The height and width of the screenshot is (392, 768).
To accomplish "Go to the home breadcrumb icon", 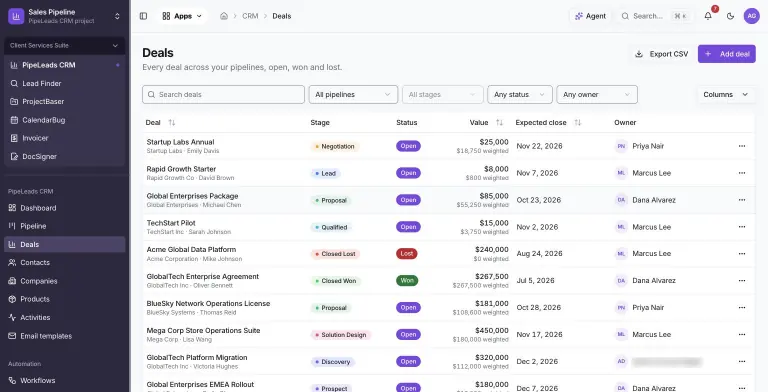I will point(224,16).
